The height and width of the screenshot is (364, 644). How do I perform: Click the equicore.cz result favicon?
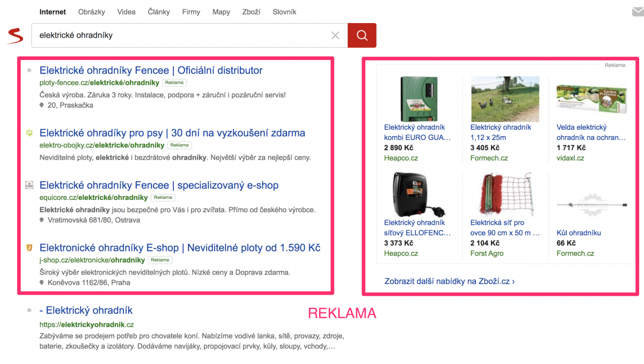tap(30, 185)
